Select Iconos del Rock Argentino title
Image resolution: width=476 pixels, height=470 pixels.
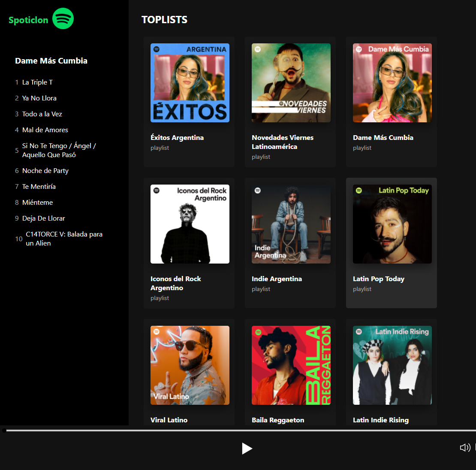(x=176, y=283)
